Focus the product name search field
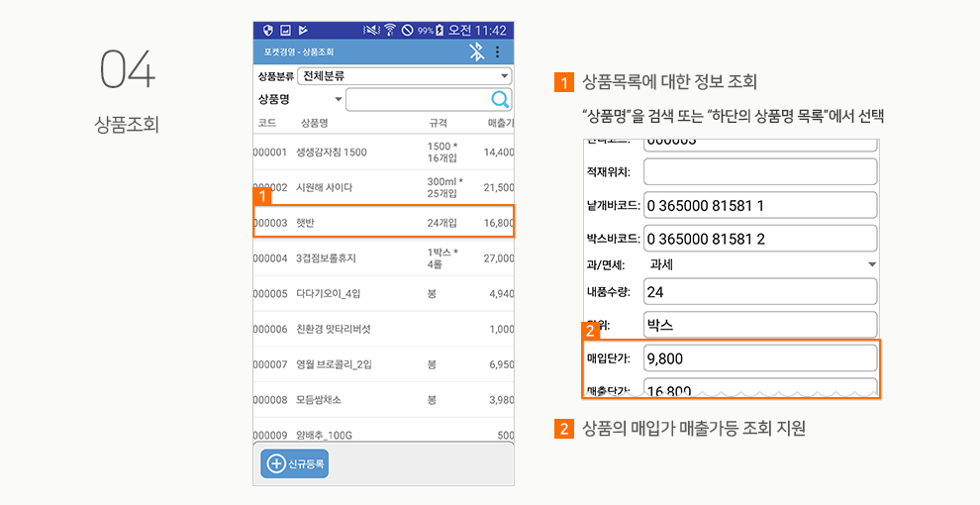 tap(428, 100)
